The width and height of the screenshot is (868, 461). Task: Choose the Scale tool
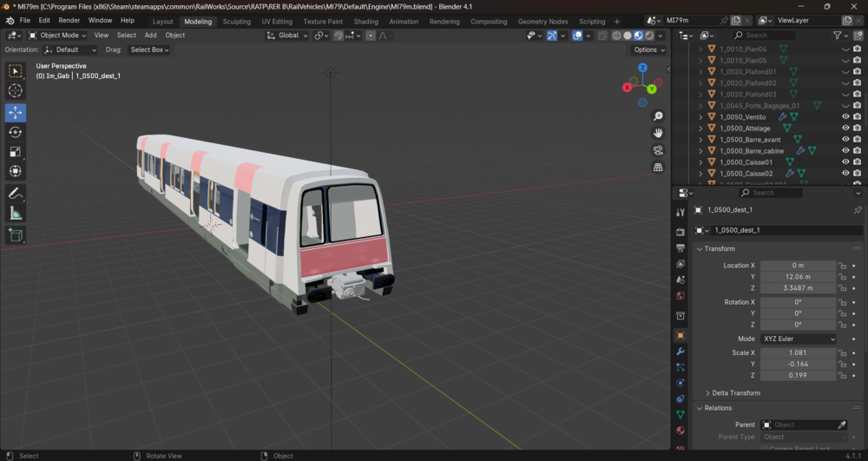16,152
